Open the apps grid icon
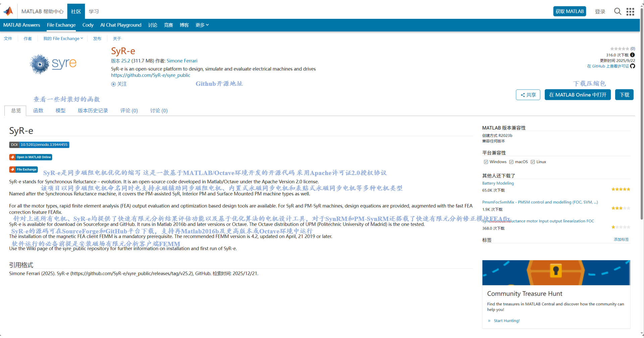This screenshot has height=338, width=644. pyautogui.click(x=630, y=11)
